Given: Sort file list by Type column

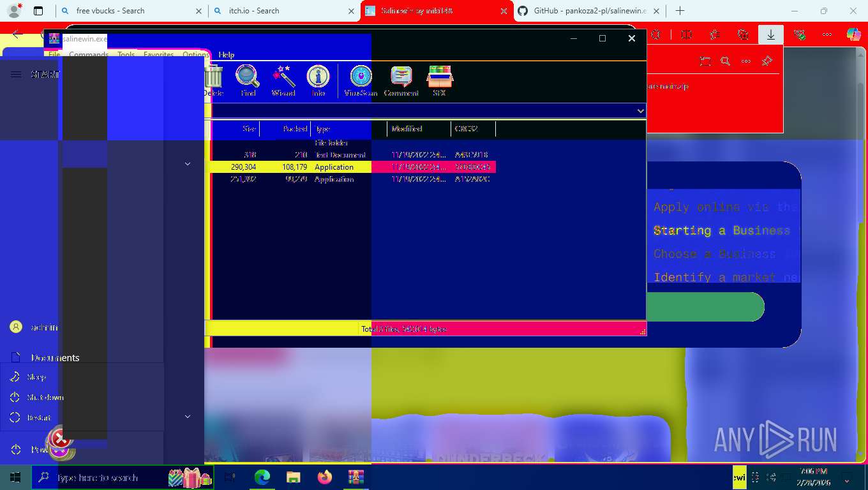Looking at the screenshot, I should point(349,129).
